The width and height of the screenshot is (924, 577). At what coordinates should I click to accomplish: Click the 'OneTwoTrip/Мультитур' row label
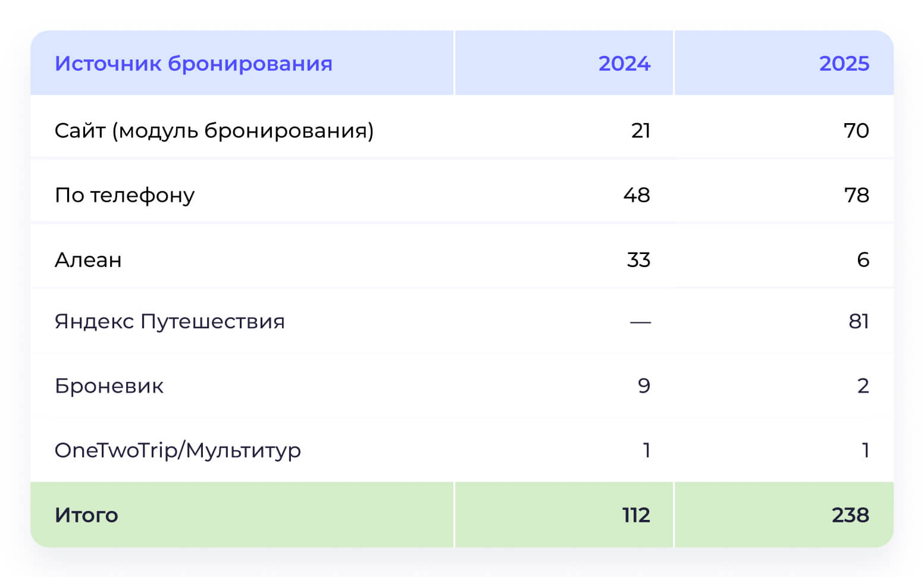pyautogui.click(x=178, y=450)
